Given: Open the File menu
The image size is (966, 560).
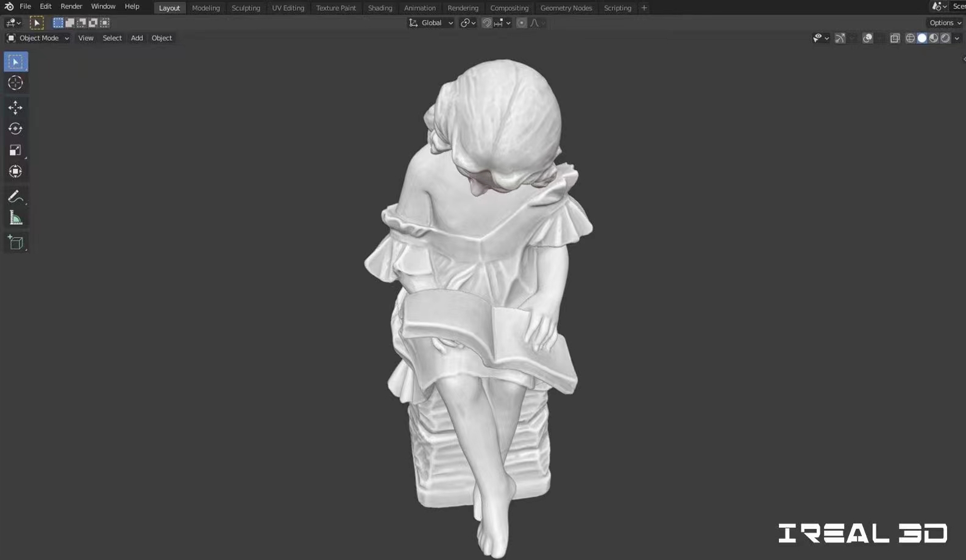Looking at the screenshot, I should 25,7.
